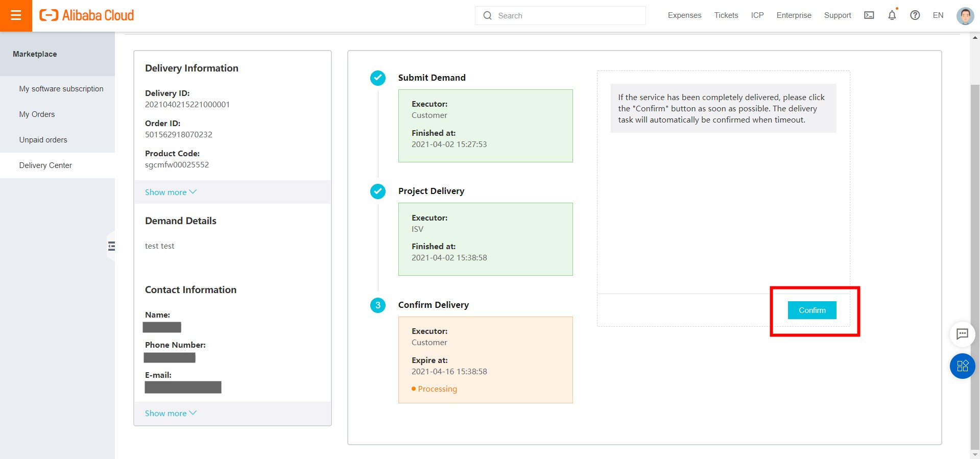Expand Show more under Contact Information
Viewport: 980px width, 459px height.
(171, 413)
